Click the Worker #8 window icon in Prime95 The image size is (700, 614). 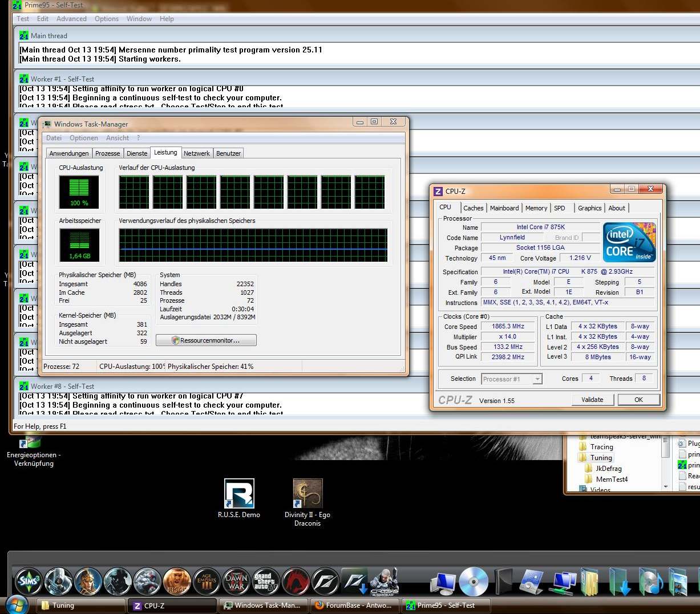pyautogui.click(x=23, y=386)
